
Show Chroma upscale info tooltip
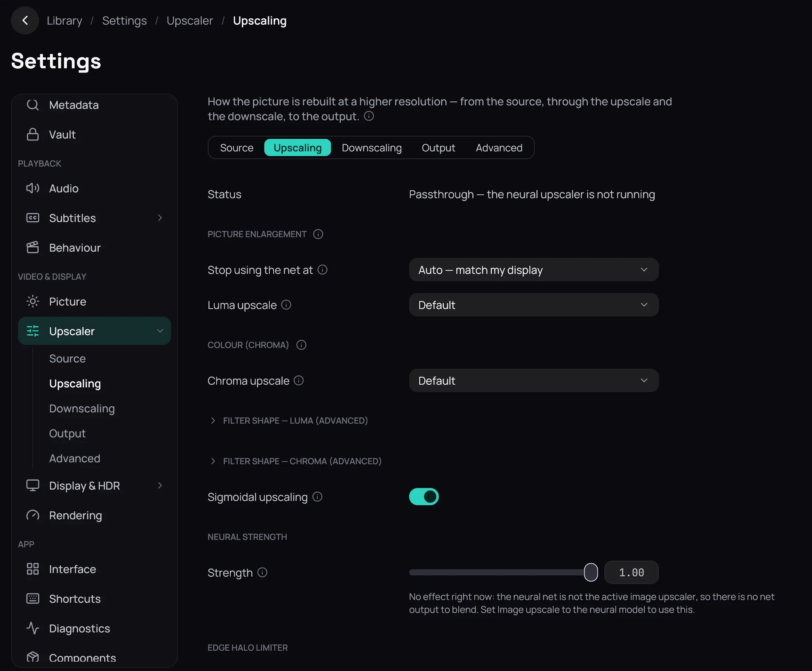pyautogui.click(x=299, y=380)
